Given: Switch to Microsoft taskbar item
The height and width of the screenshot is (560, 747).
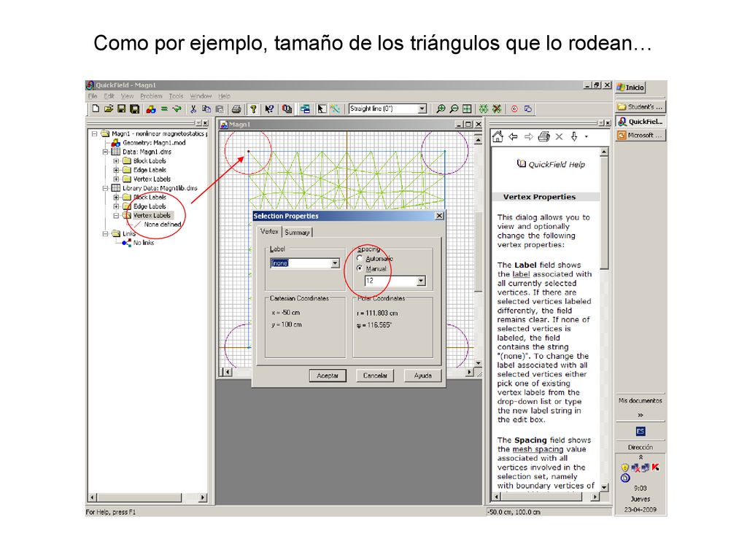Looking at the screenshot, I should 640,135.
